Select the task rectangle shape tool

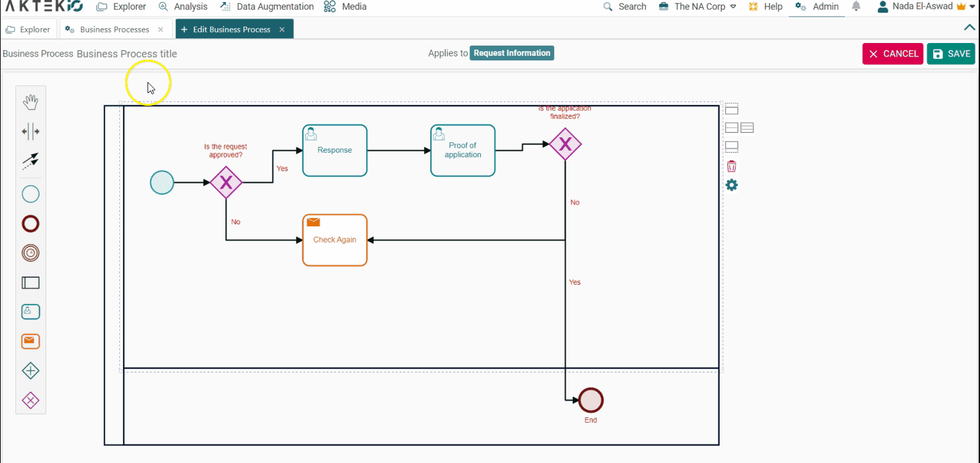(30, 282)
